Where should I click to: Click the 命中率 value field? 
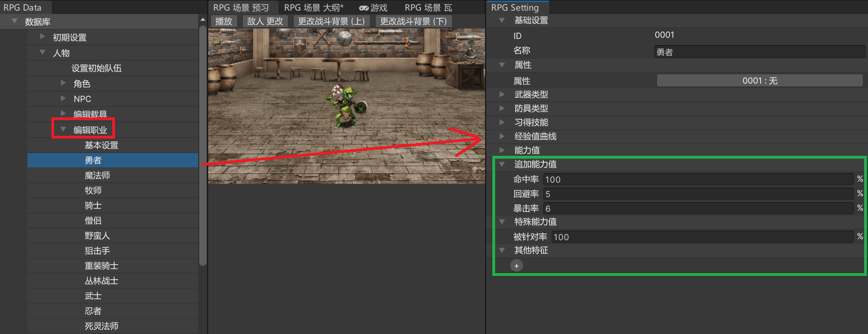(x=698, y=179)
